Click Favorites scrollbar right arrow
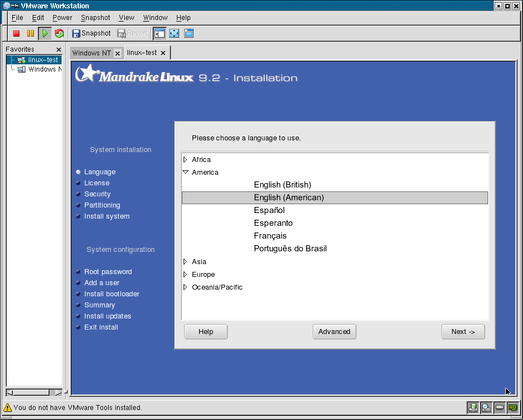The width and height of the screenshot is (523, 420). coord(58,392)
